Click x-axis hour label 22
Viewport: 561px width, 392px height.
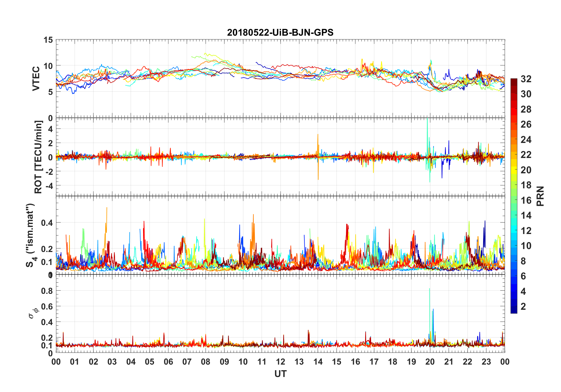pyautogui.click(x=467, y=362)
